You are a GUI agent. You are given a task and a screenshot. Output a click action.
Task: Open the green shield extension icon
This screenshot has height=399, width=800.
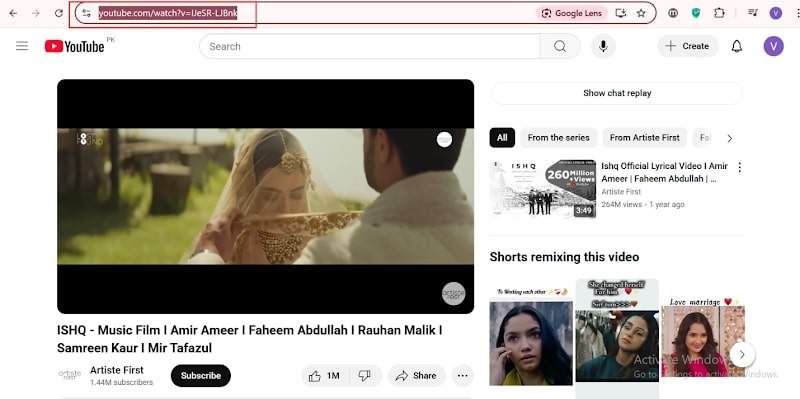tap(696, 13)
